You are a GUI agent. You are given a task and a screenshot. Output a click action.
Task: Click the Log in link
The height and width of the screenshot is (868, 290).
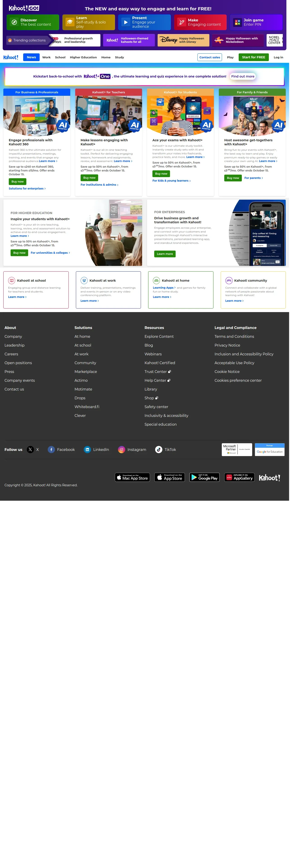coord(278,57)
